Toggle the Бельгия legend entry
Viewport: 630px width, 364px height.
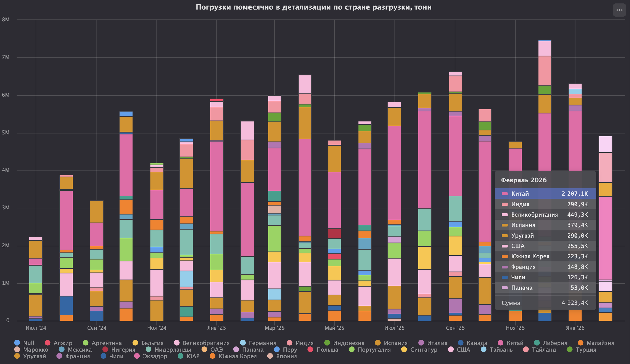coord(152,343)
